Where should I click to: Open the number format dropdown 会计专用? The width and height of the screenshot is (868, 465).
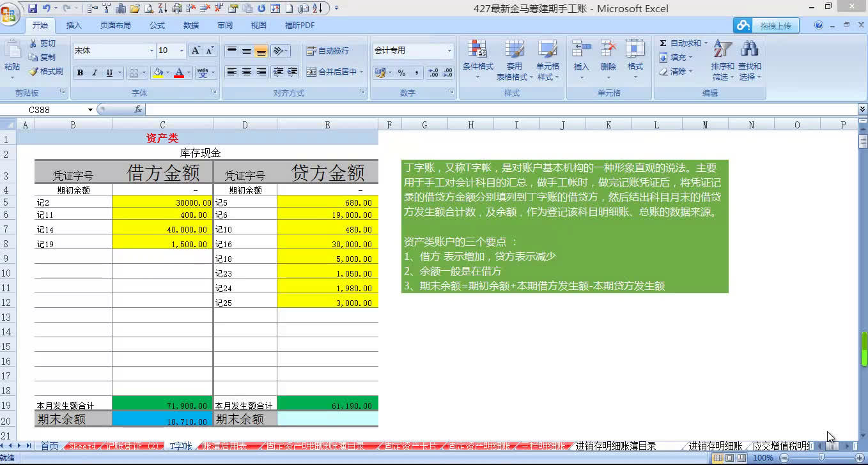[449, 50]
